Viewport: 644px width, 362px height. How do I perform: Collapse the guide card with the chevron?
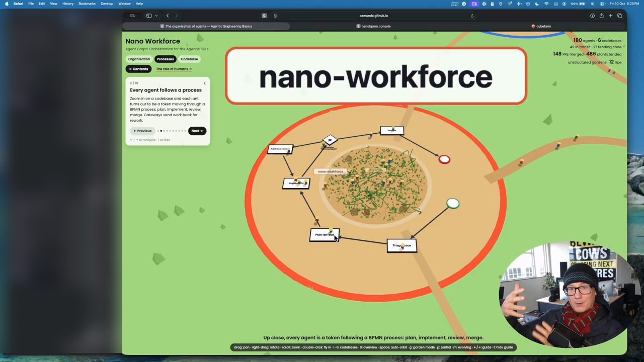(x=205, y=83)
